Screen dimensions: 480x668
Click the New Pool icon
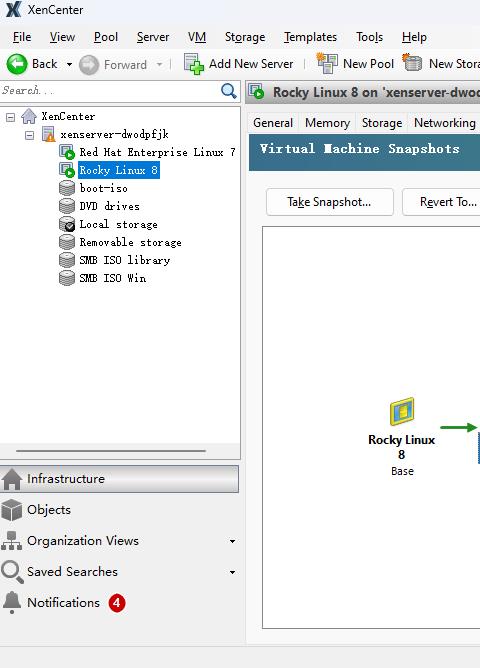[x=327, y=63]
